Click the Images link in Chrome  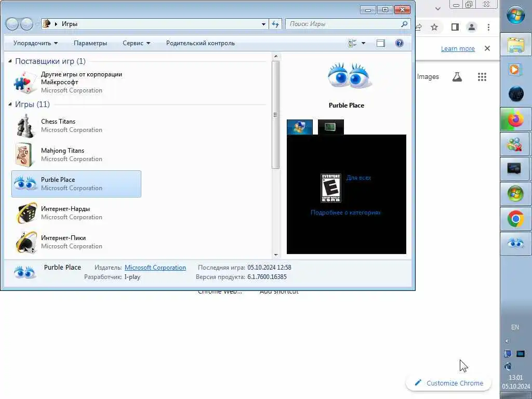[428, 77]
